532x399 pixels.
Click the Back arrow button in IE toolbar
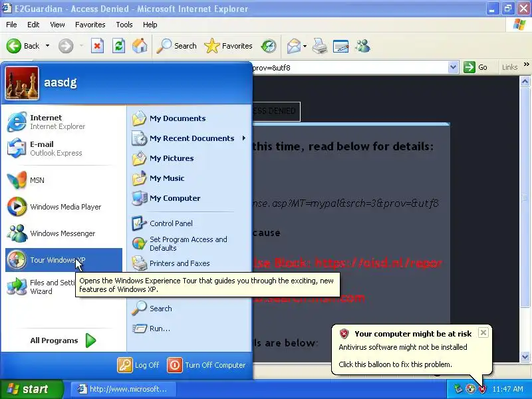point(23,46)
